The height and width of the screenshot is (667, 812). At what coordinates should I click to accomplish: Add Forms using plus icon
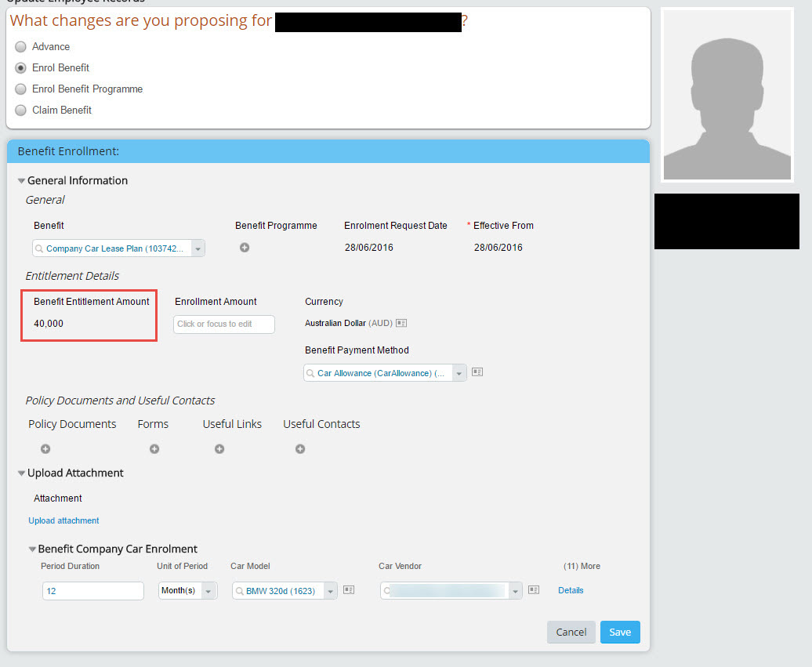coord(154,449)
